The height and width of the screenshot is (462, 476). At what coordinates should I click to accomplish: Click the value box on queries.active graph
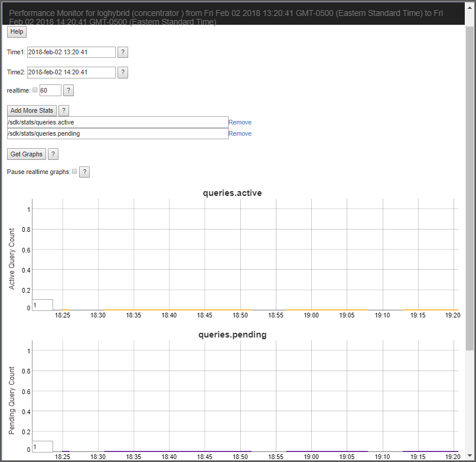tap(42, 304)
